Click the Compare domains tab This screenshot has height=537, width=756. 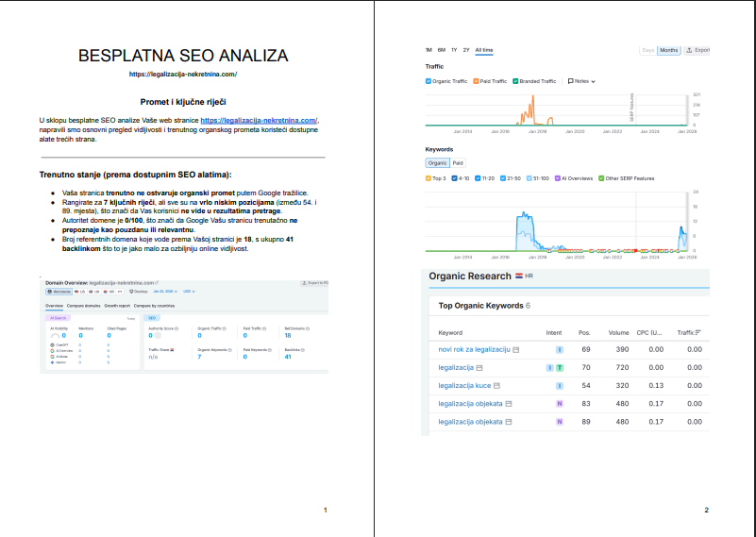[x=83, y=306]
